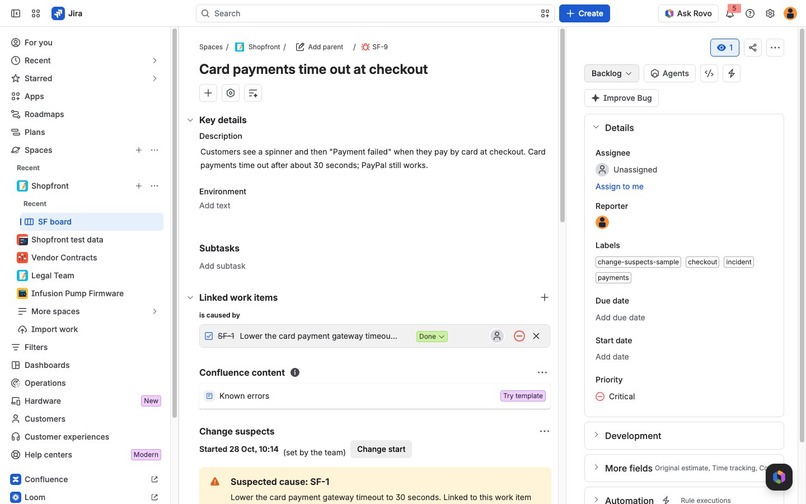Collapse the Key details section

tap(190, 120)
